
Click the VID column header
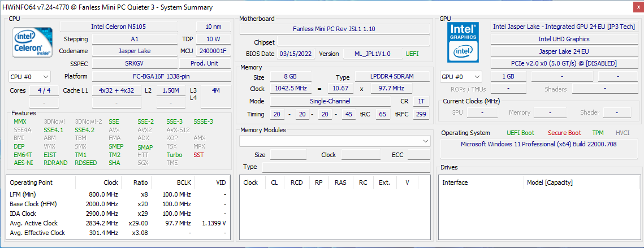[212, 182]
